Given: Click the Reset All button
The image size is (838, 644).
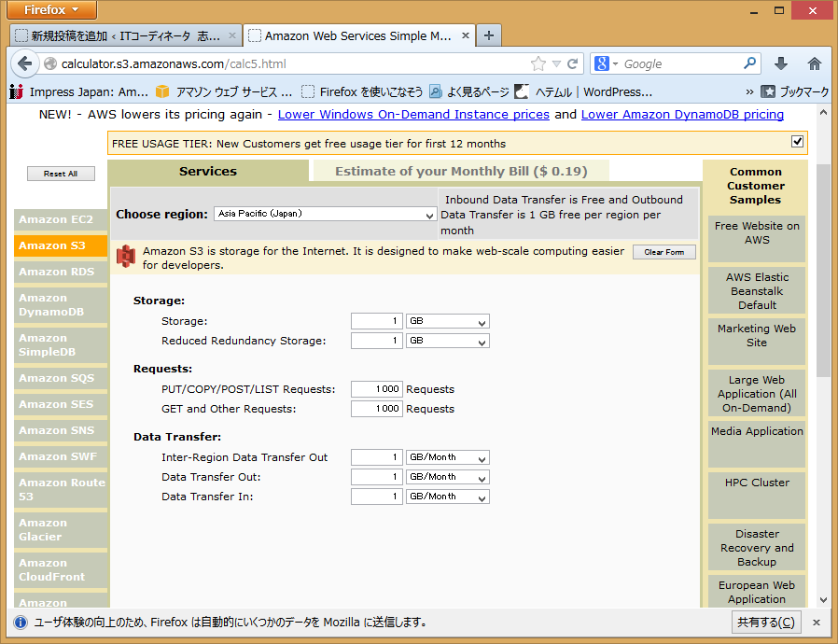Looking at the screenshot, I should point(61,174).
